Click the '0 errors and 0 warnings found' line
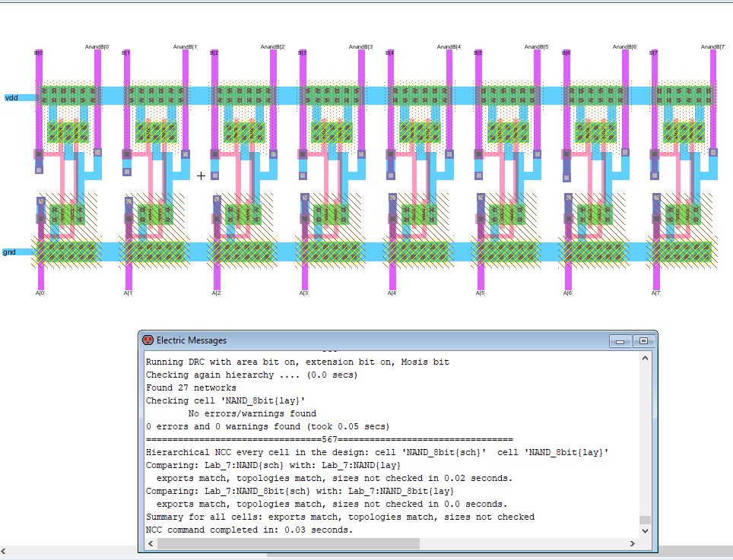 pyautogui.click(x=268, y=426)
